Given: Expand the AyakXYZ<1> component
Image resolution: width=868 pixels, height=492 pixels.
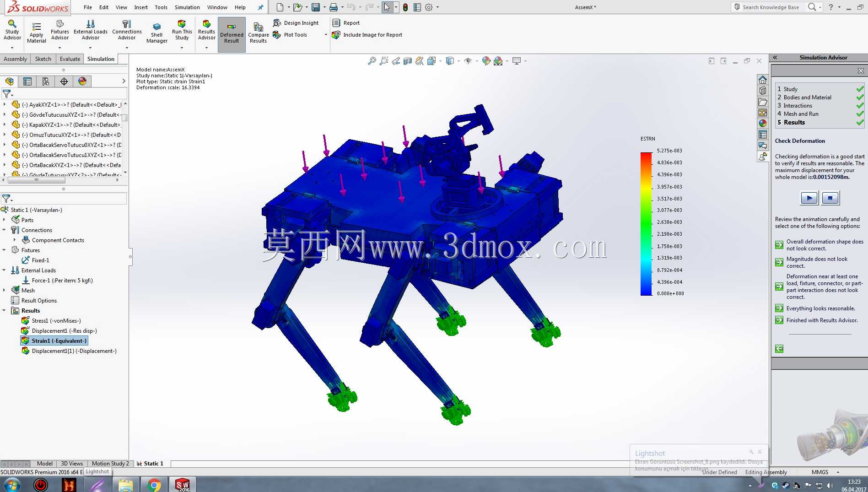Looking at the screenshot, I should click(x=5, y=105).
